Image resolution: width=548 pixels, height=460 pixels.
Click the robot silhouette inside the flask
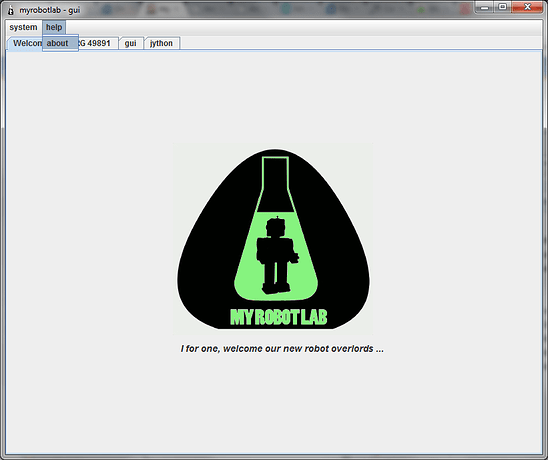click(x=277, y=255)
